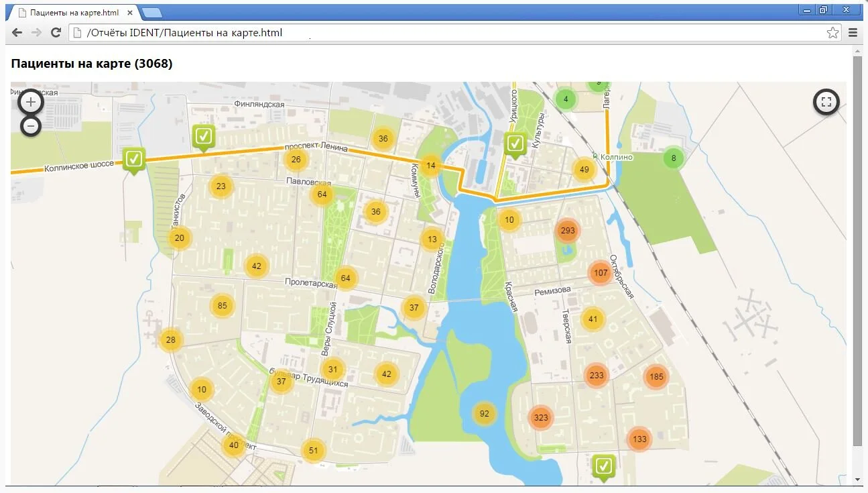Open the cluster with 49 patients
Image resolution: width=868 pixels, height=493 pixels.
[x=584, y=170]
